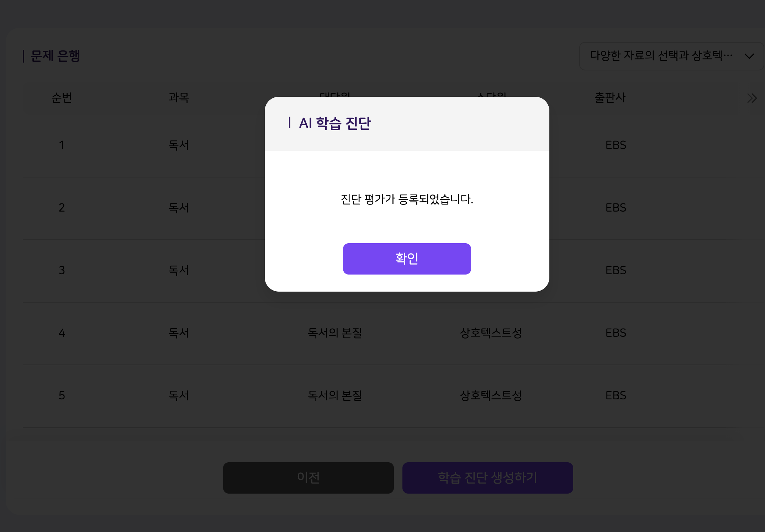Click the 문제 은행 section heading
This screenshot has height=532, width=765.
[x=55, y=56]
